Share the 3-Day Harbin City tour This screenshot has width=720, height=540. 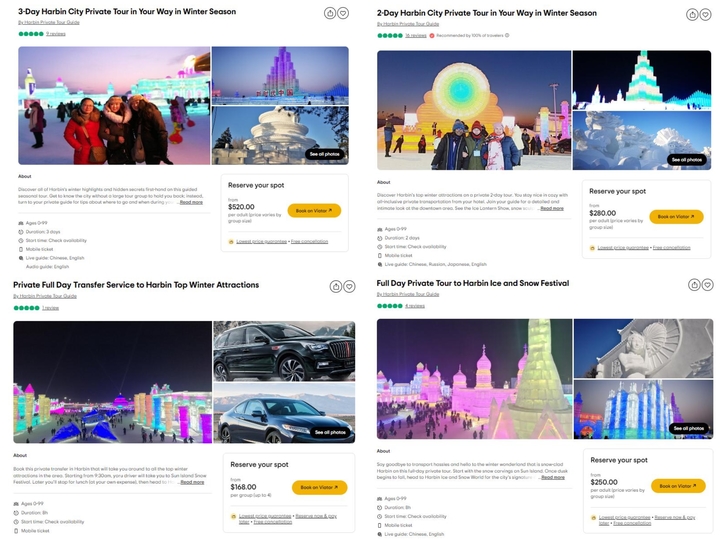pos(330,13)
